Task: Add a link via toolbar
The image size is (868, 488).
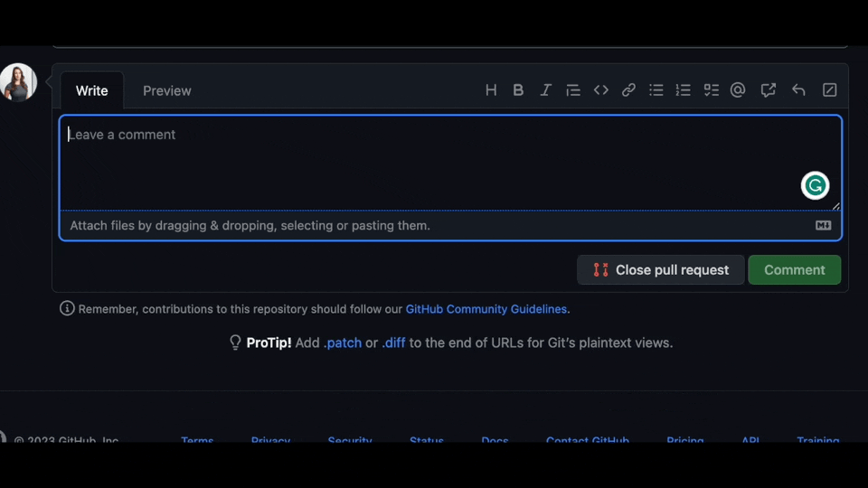Action: point(628,90)
